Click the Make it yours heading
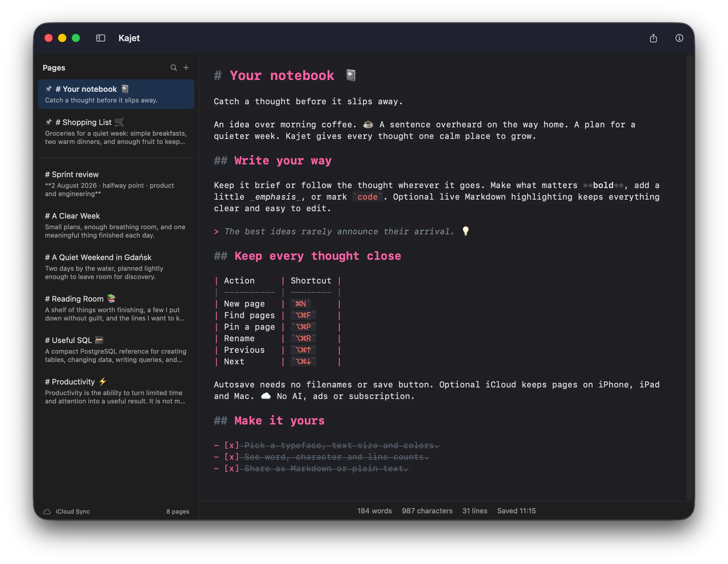The height and width of the screenshot is (564, 728). [x=269, y=421]
